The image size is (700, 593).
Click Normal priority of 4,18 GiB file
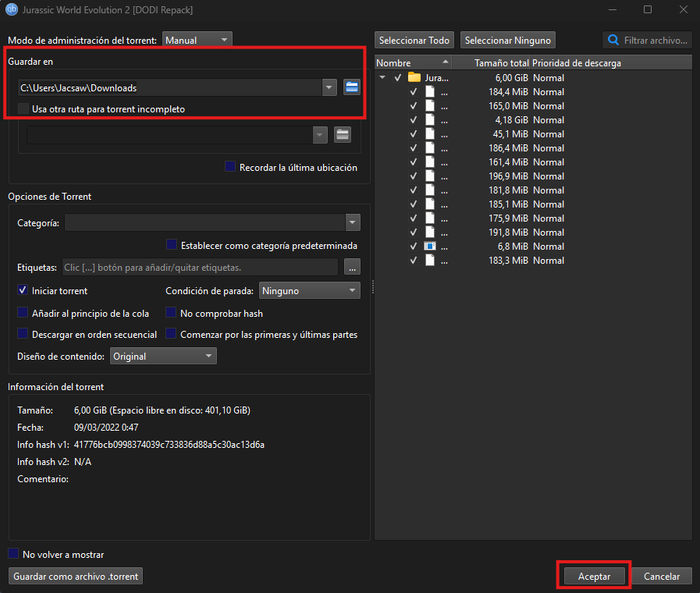[x=549, y=120]
